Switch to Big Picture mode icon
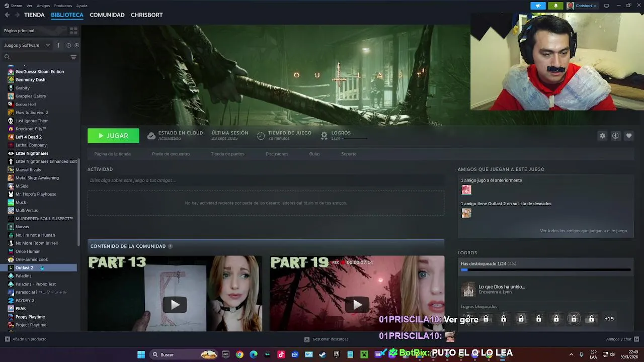The width and height of the screenshot is (644, 362). (x=606, y=6)
